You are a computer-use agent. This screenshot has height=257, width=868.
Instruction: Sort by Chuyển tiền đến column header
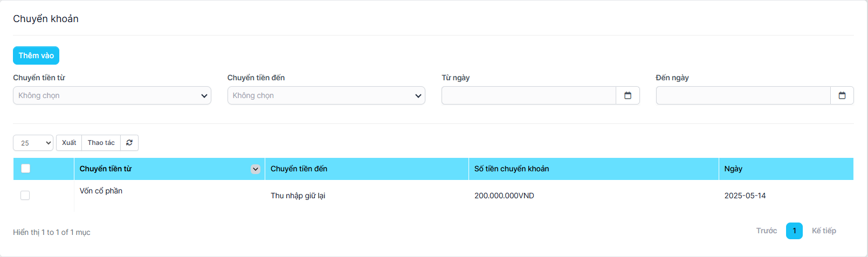point(299,169)
